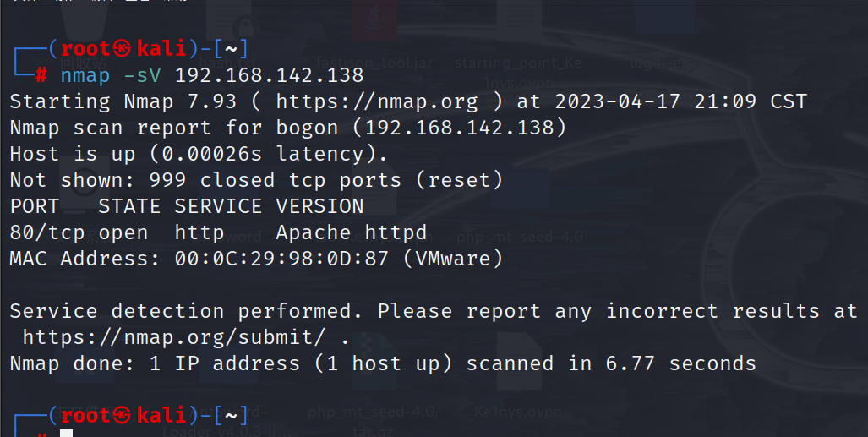Open the https://nmap.org/submit/ link
Viewport: 868px width, 437px height.
pos(174,337)
